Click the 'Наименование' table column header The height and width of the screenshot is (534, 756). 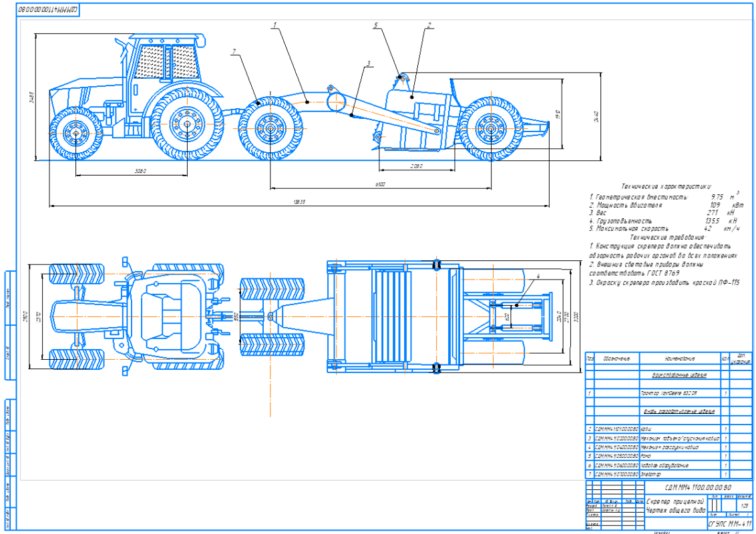coord(680,358)
